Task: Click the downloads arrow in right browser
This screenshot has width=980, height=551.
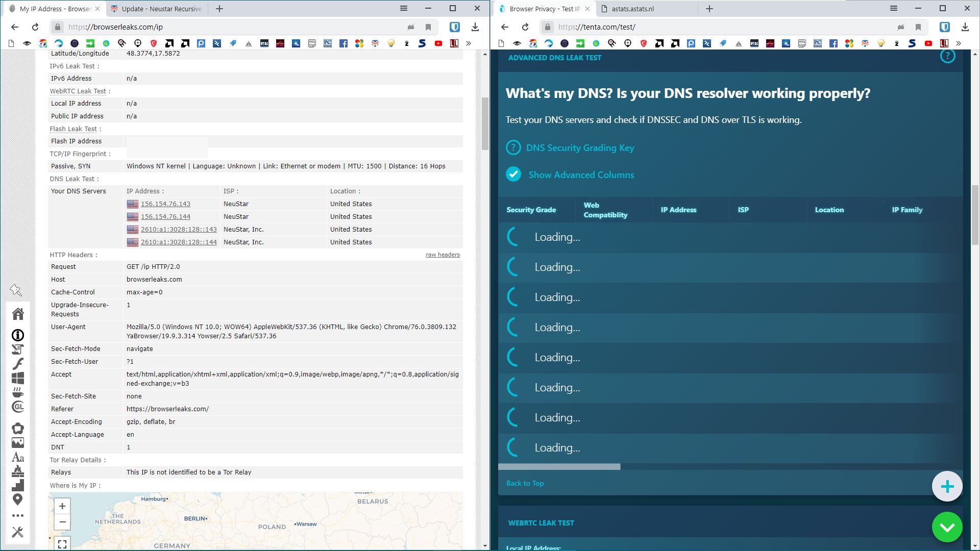Action: pos(965,27)
